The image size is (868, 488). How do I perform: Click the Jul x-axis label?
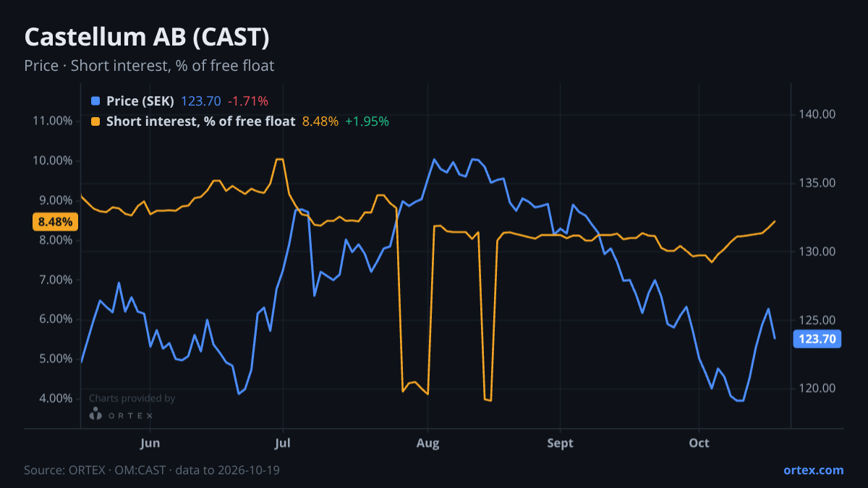coord(283,442)
